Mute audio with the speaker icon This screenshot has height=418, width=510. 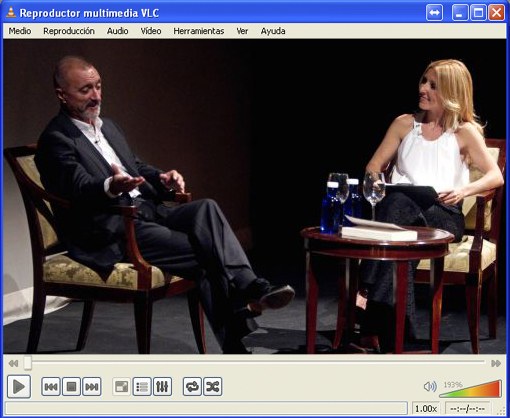[x=430, y=387]
